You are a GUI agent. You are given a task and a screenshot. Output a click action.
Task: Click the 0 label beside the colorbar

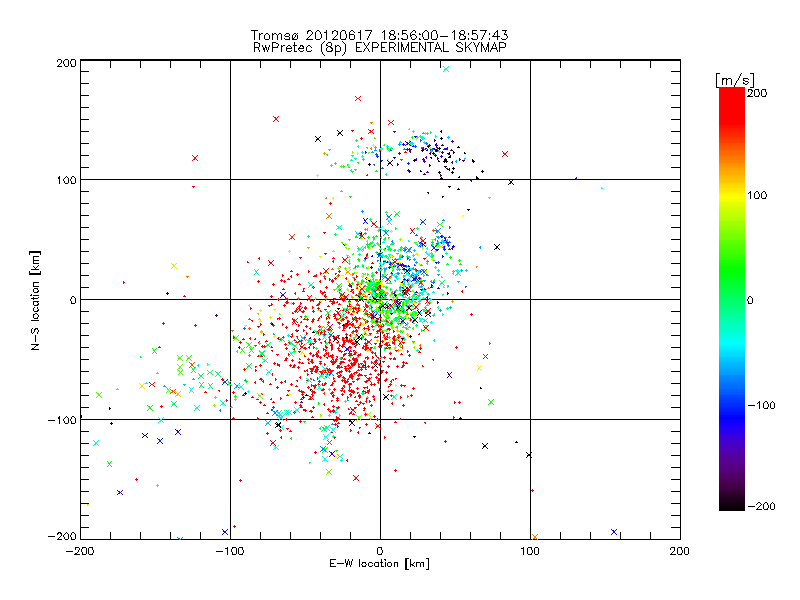pos(750,300)
